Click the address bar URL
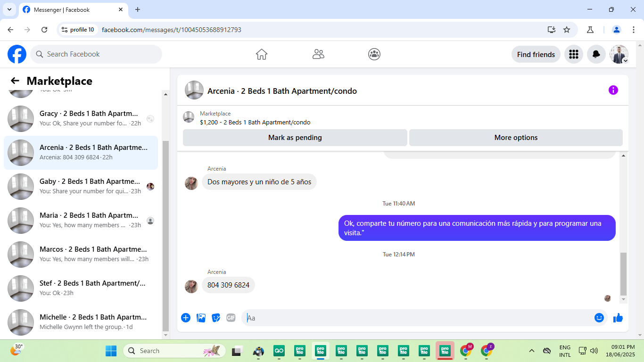The image size is (644, 362). [172, 30]
